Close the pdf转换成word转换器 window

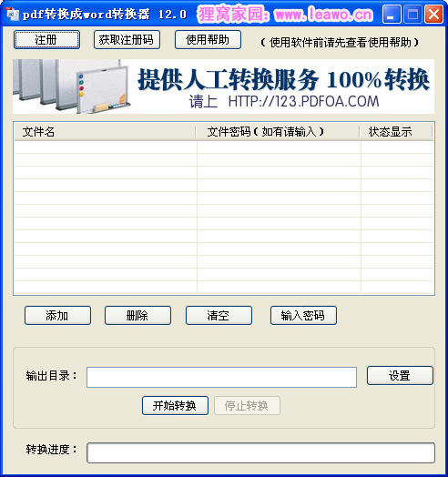pos(433,15)
